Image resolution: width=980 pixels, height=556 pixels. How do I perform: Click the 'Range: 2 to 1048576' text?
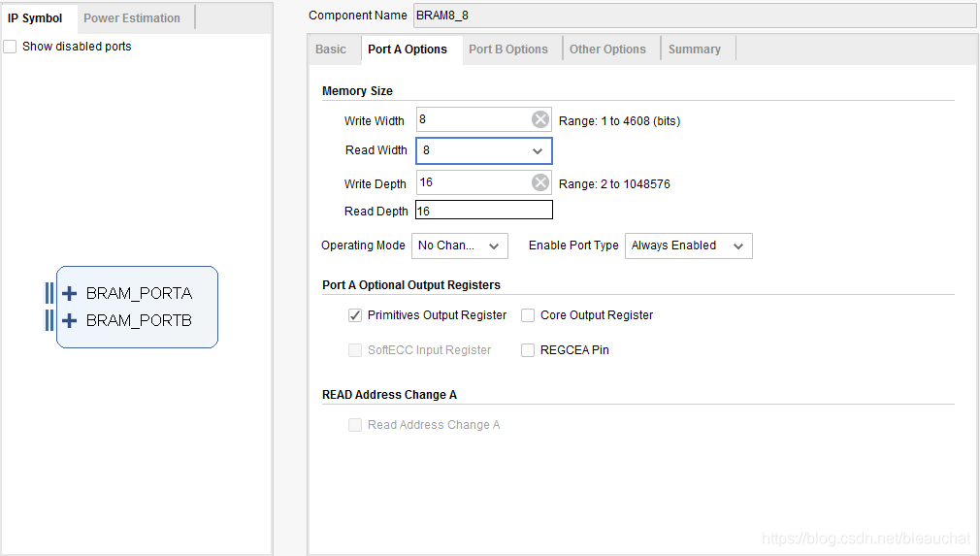[x=614, y=184]
